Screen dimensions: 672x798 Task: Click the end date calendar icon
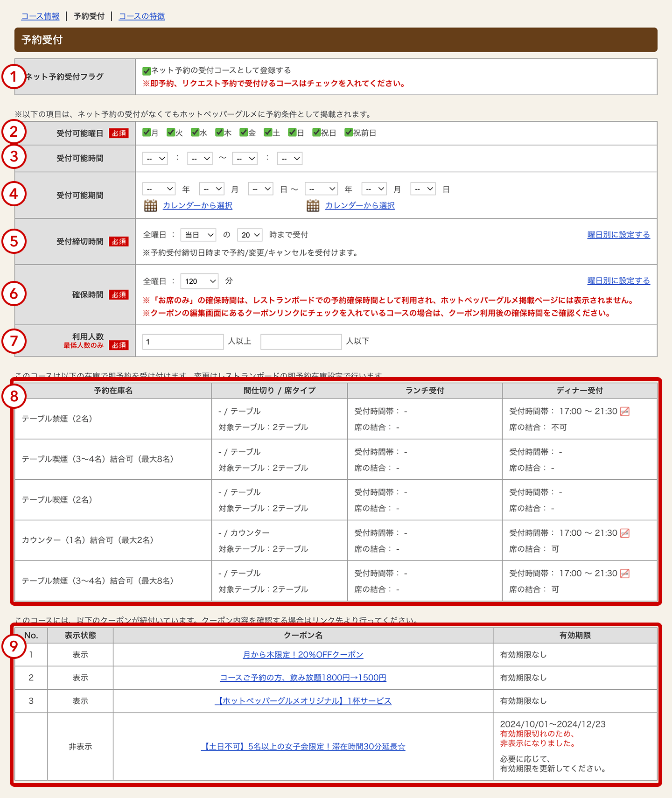point(313,205)
